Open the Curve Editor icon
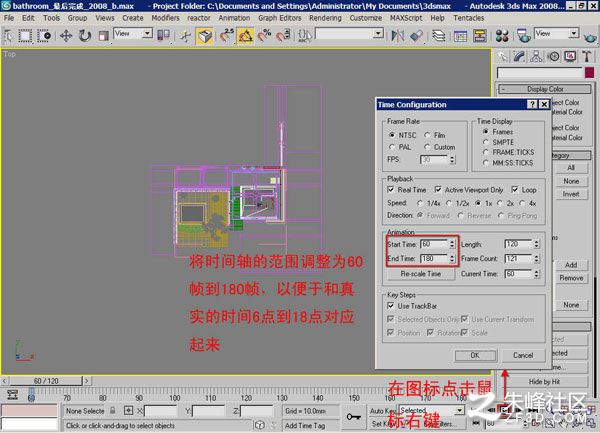 [460, 36]
